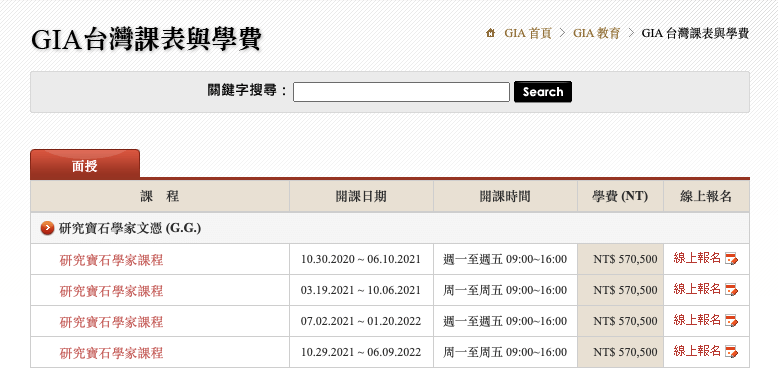
Task: Click 線上報名 link for the 10.29.2021 course
Action: [697, 351]
